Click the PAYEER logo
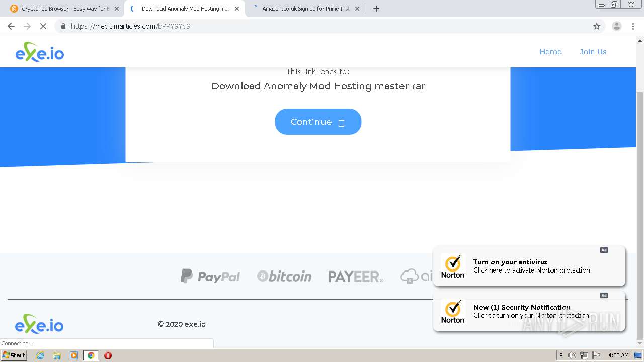The height and width of the screenshot is (362, 644). [356, 276]
